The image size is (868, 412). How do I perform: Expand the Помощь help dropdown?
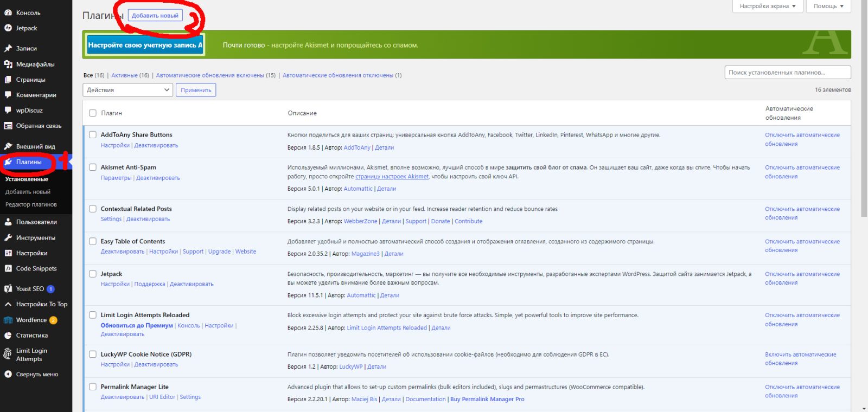click(x=828, y=6)
